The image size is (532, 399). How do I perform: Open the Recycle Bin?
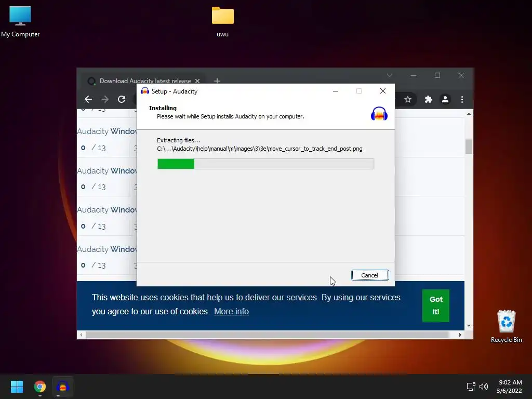click(506, 326)
